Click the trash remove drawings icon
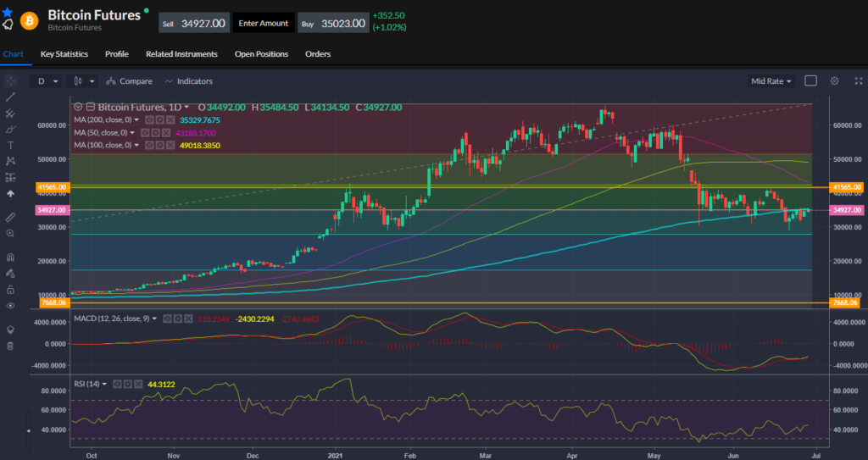 (x=10, y=346)
